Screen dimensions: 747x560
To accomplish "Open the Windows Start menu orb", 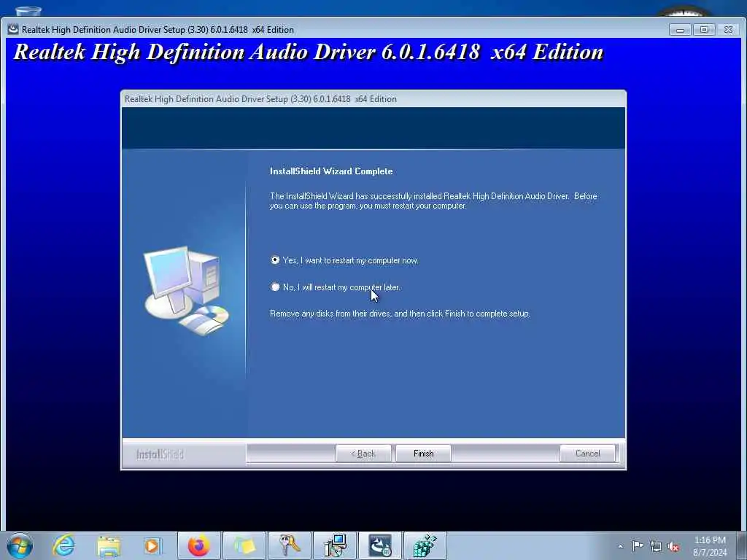I will pos(20,545).
